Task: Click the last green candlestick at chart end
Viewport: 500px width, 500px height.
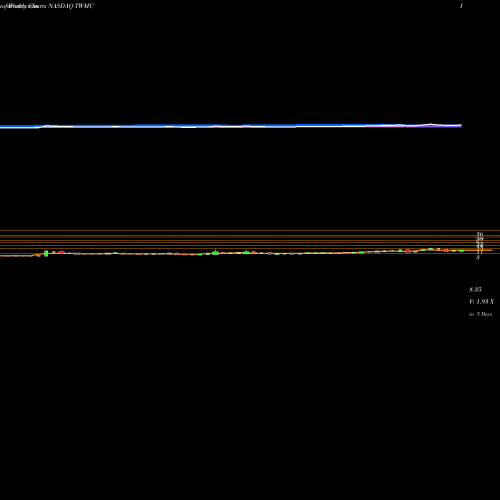Action: click(462, 251)
